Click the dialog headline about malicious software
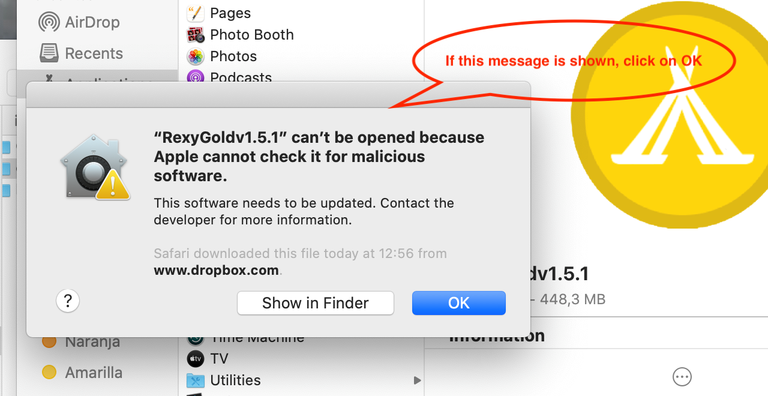 click(x=319, y=157)
